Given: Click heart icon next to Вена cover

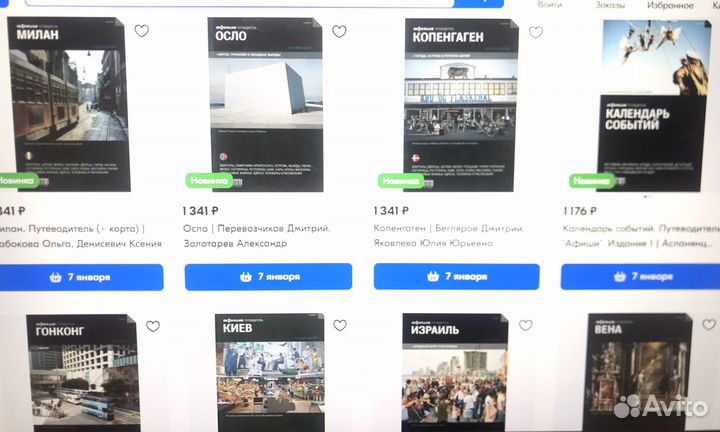Looking at the screenshot, I should [x=709, y=325].
